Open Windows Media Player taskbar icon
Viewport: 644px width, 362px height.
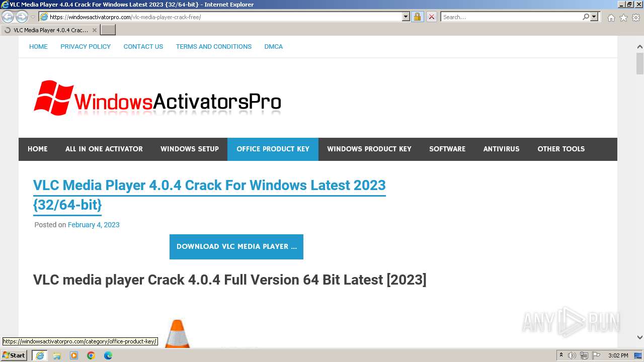[74, 355]
